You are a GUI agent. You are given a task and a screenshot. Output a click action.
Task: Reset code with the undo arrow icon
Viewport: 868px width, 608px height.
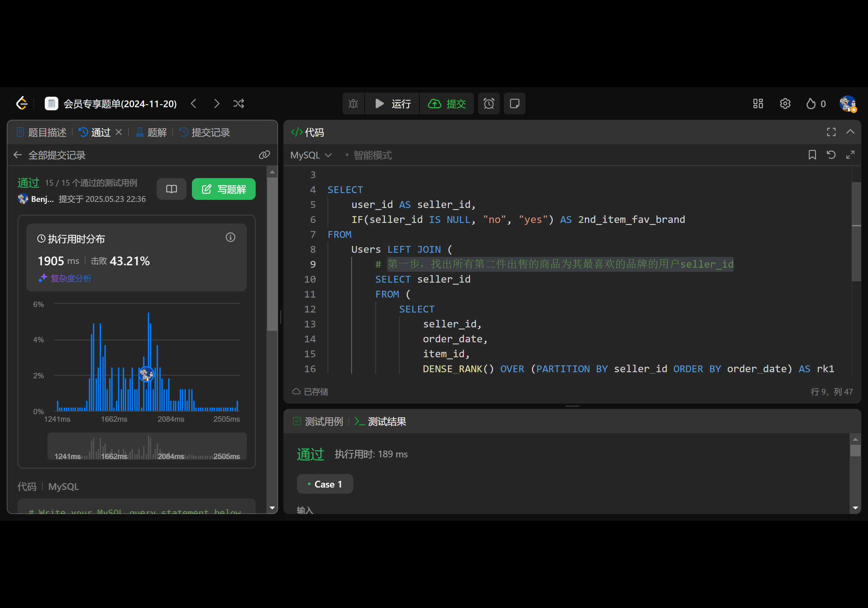[x=831, y=155]
